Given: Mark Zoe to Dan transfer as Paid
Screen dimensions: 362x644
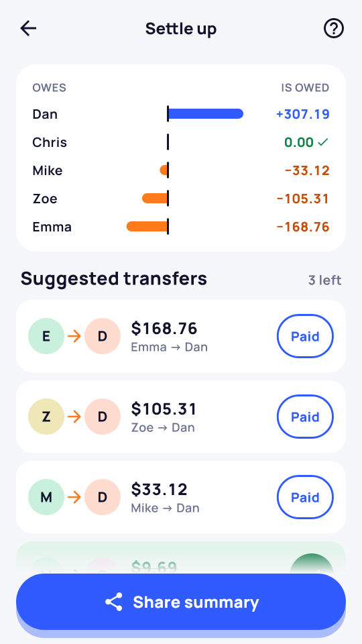Looking at the screenshot, I should [x=306, y=417].
